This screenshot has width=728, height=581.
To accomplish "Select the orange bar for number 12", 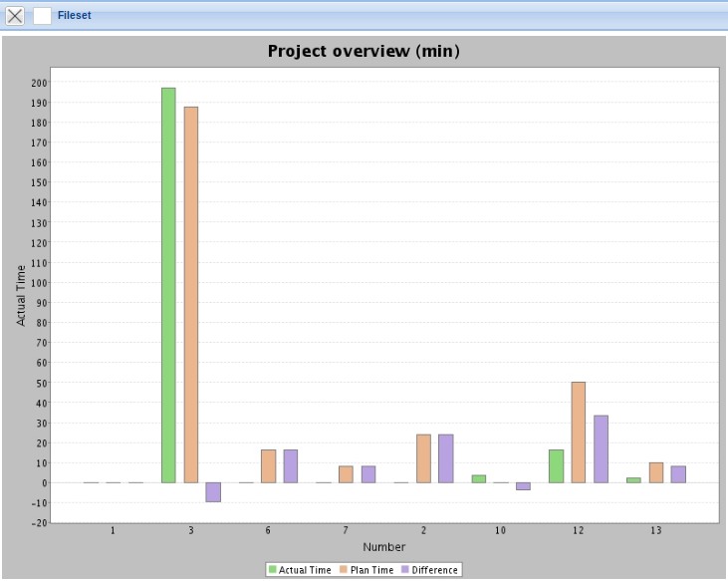I will pos(579,433).
